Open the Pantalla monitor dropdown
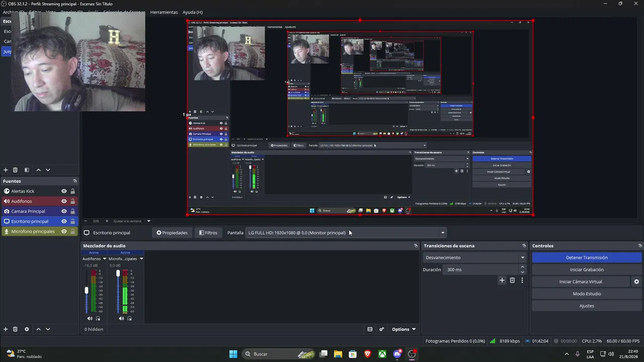Image resolution: width=644 pixels, height=362 pixels. [x=346, y=233]
